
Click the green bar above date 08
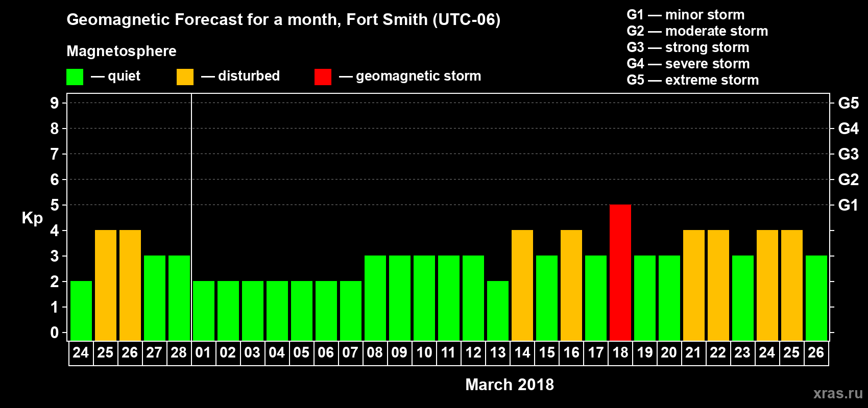tap(375, 298)
